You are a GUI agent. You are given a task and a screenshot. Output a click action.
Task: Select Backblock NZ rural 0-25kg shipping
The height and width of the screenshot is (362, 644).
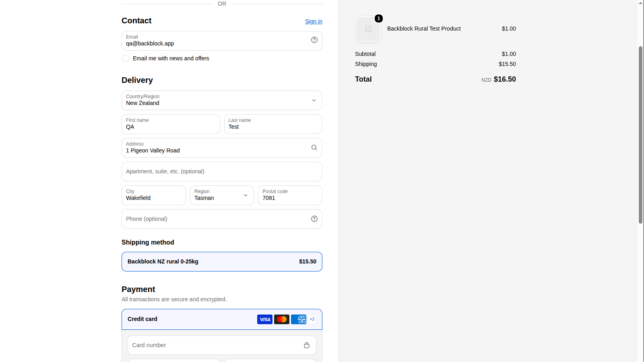222,261
